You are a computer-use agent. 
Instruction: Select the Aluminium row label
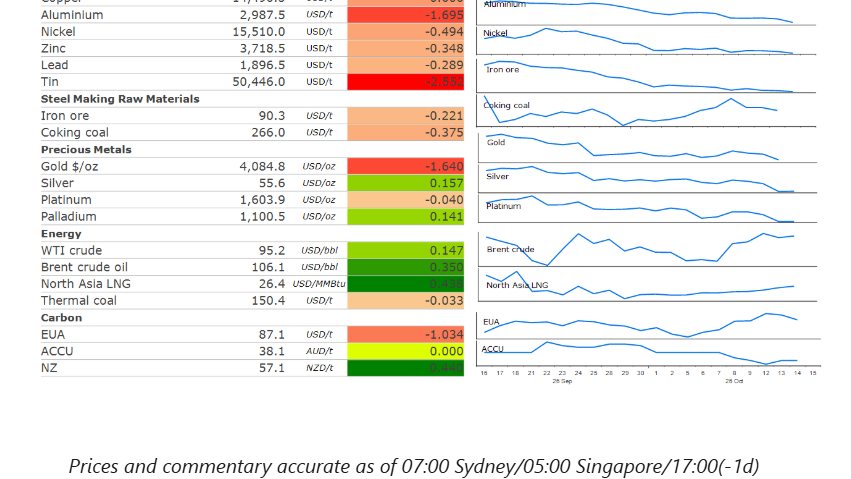click(72, 15)
